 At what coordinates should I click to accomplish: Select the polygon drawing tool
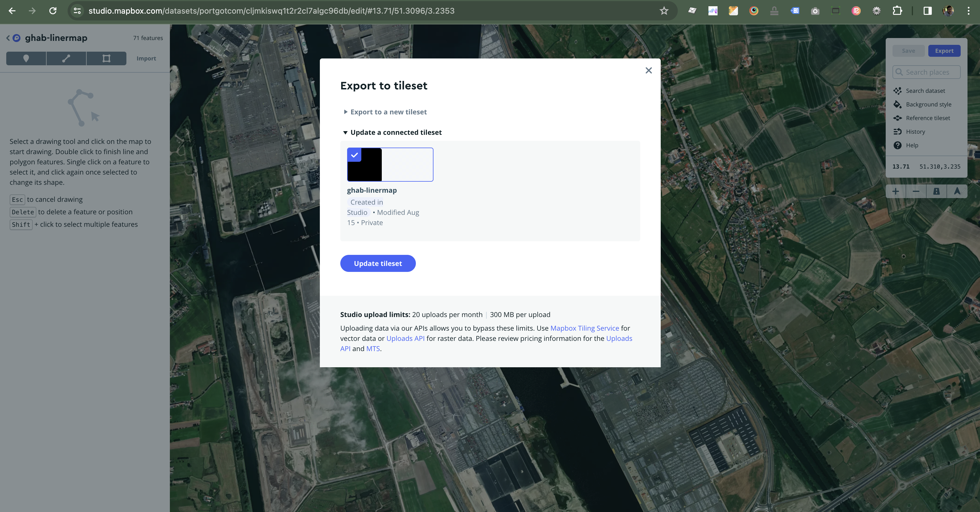pyautogui.click(x=107, y=58)
